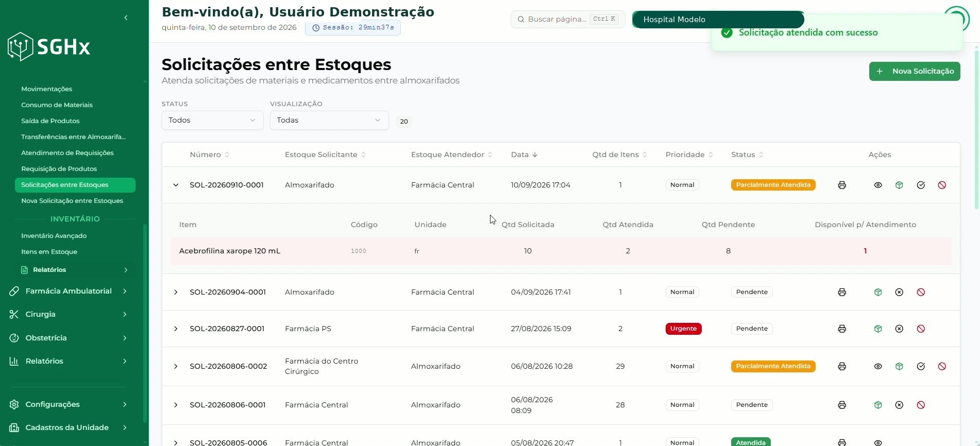Expand the SOL-20260904-0001 row
Image resolution: width=980 pixels, height=446 pixels.
coord(176,292)
